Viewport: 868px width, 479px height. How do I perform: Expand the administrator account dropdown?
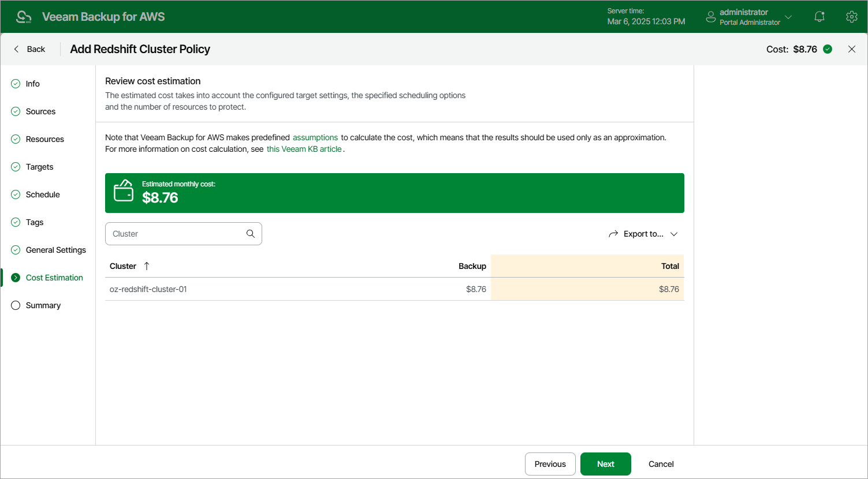coord(788,17)
